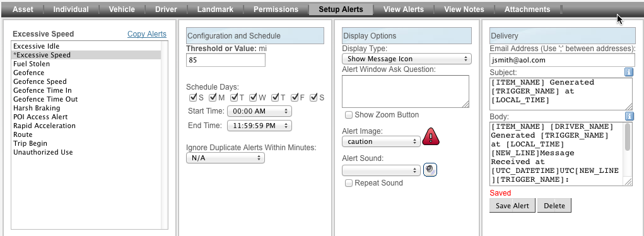Enable the Repeat Sound checkbox

[x=349, y=183]
